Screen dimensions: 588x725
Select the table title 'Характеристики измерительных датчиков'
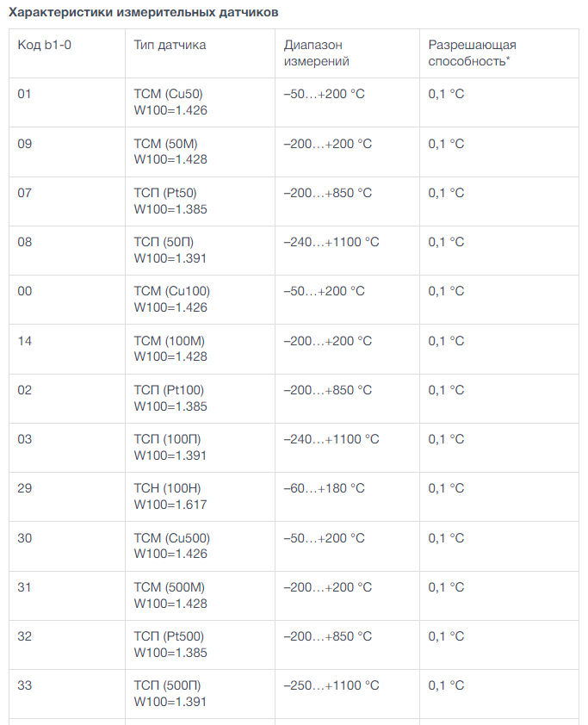(x=143, y=12)
